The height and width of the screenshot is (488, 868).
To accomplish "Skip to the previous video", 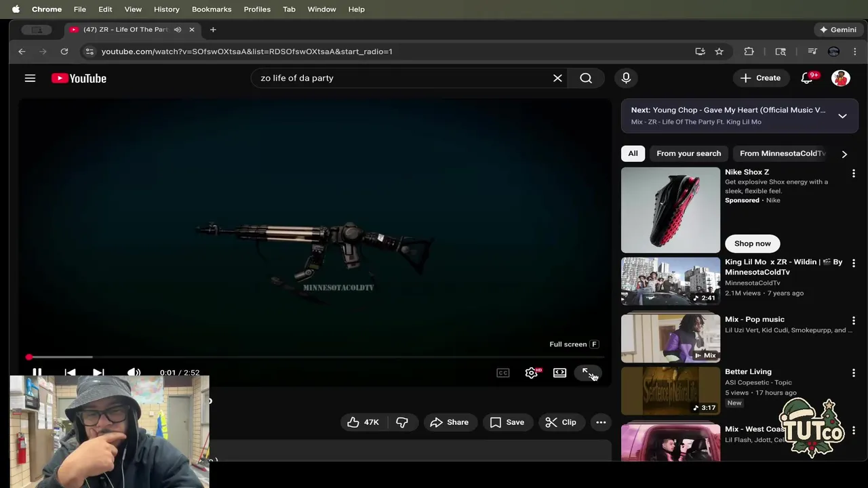I will 70,372.
